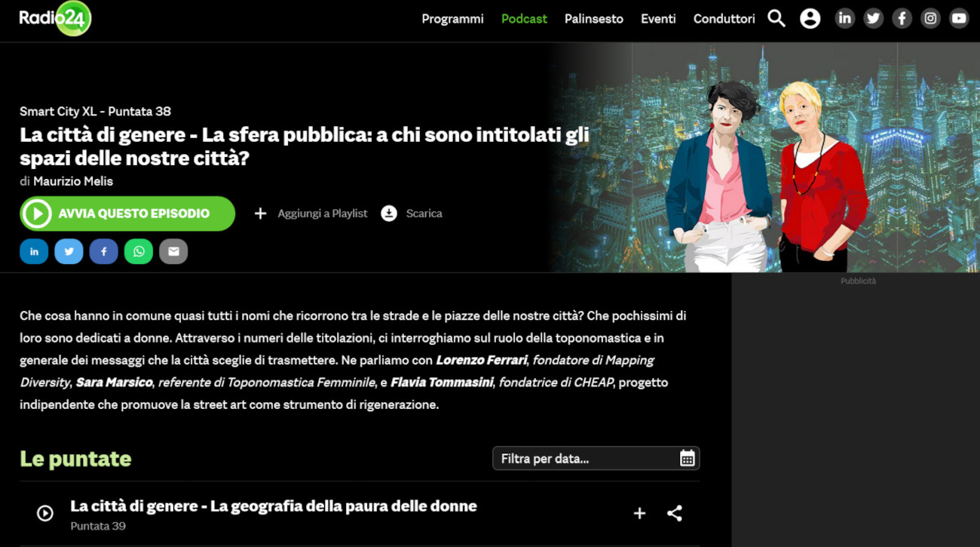Open the search magnifier icon

776,18
